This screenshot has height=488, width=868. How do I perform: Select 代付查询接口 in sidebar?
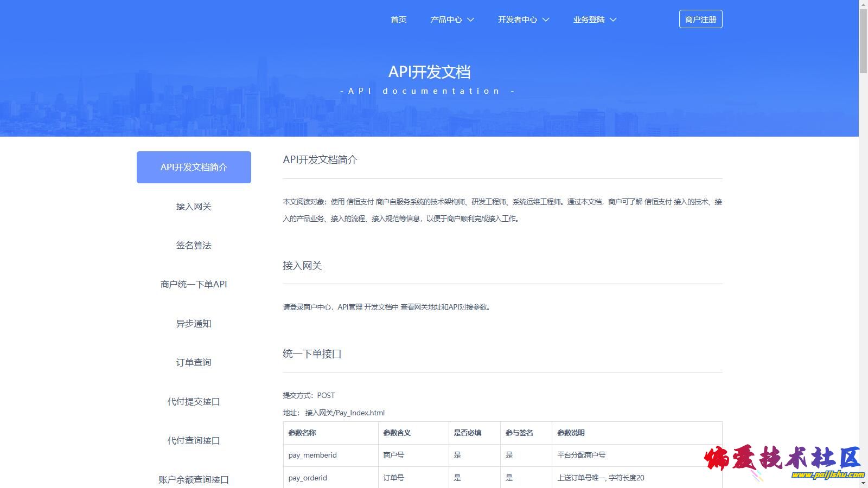click(x=194, y=440)
